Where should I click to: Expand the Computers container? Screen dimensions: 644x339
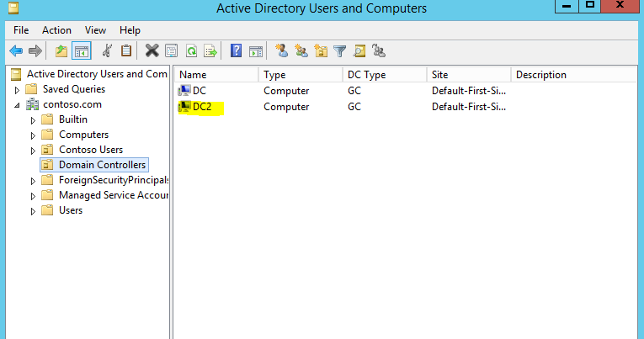point(33,135)
